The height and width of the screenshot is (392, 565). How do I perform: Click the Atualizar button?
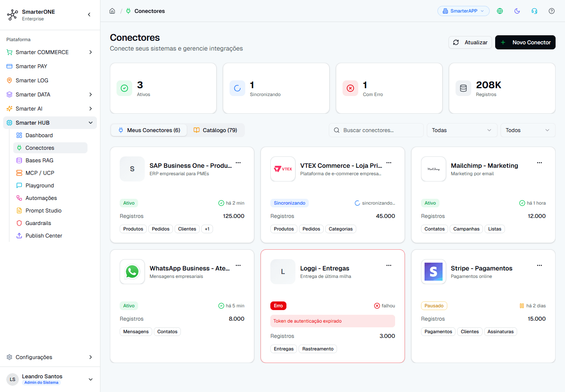(x=470, y=42)
